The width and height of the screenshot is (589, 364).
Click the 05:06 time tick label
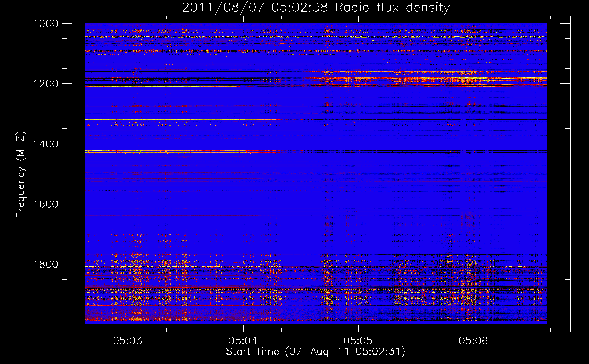473,341
